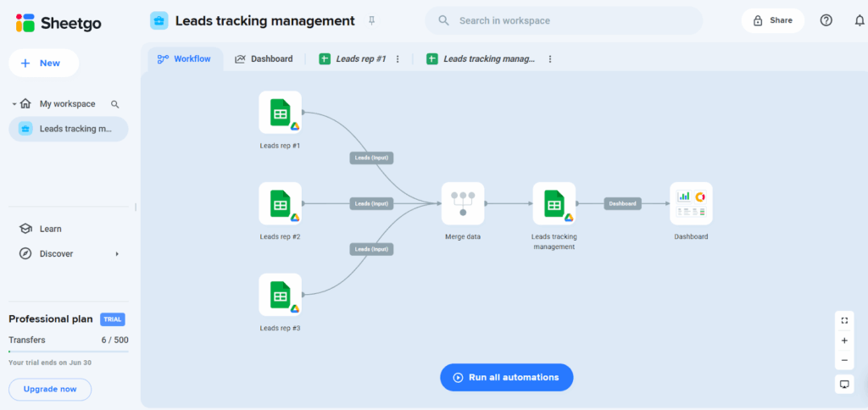Click the My workspace label
The width and height of the screenshot is (868, 410).
pos(68,104)
